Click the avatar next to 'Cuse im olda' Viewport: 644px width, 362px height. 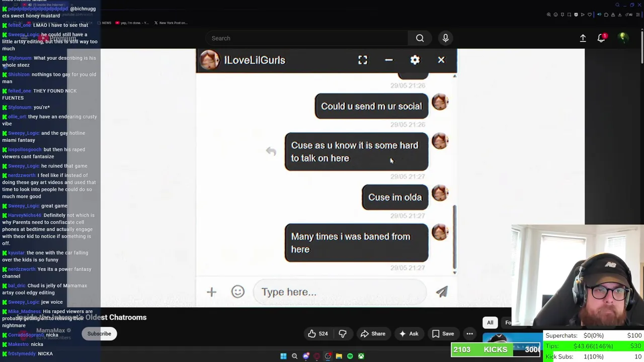point(440,194)
